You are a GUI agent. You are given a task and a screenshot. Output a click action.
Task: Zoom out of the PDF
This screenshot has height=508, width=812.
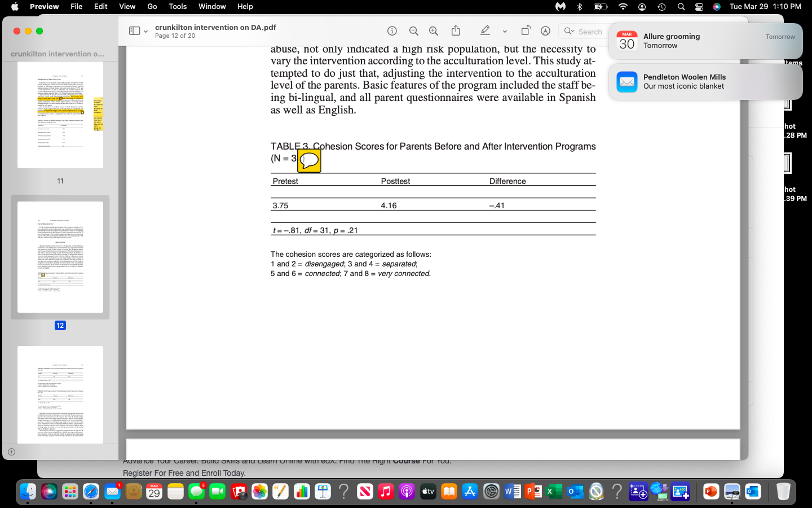[414, 31]
